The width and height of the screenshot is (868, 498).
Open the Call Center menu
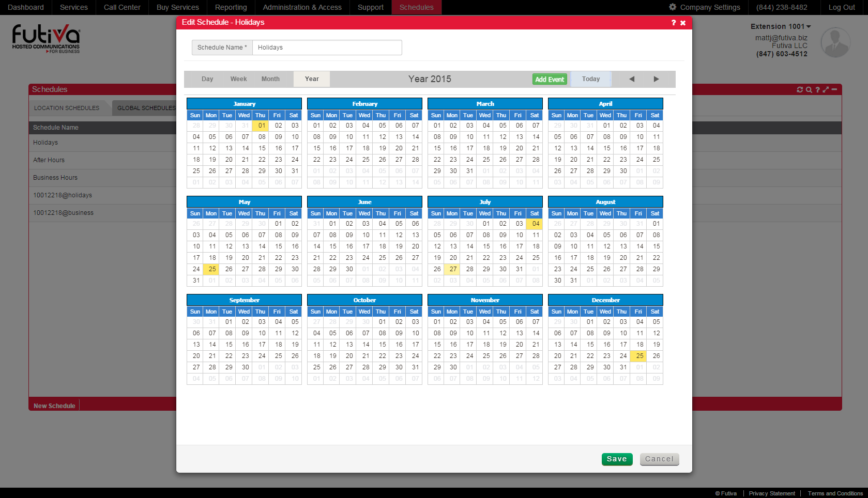122,7
